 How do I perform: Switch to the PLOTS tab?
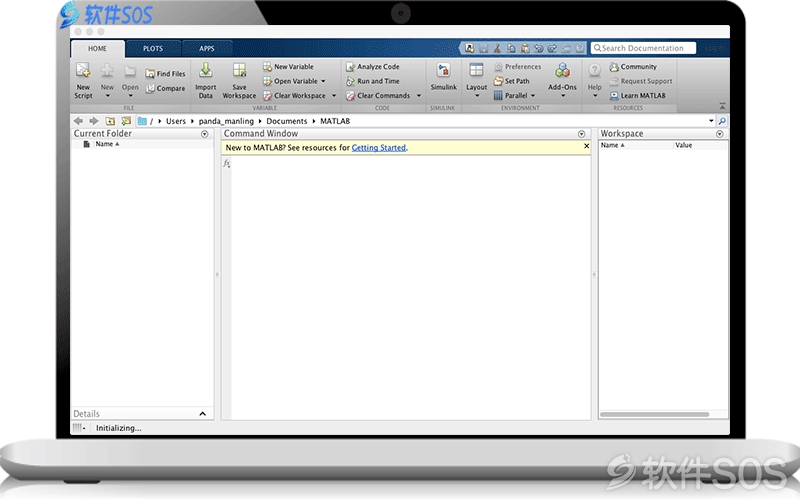pos(153,48)
